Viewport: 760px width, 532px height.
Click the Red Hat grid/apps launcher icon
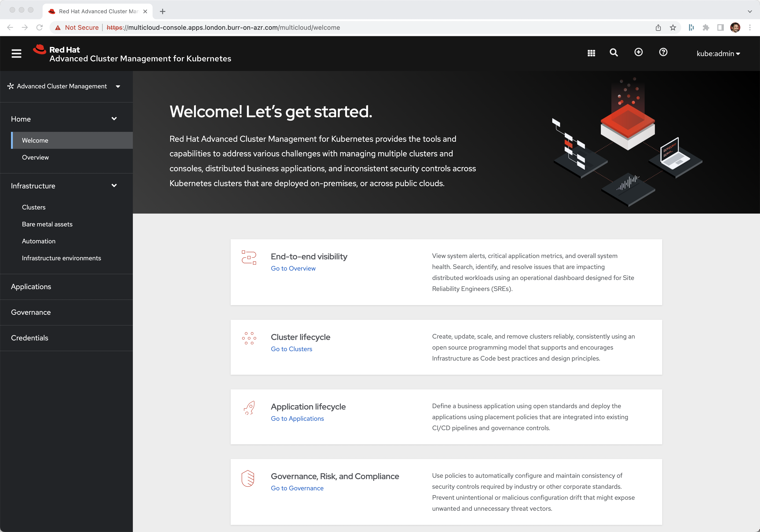592,52
